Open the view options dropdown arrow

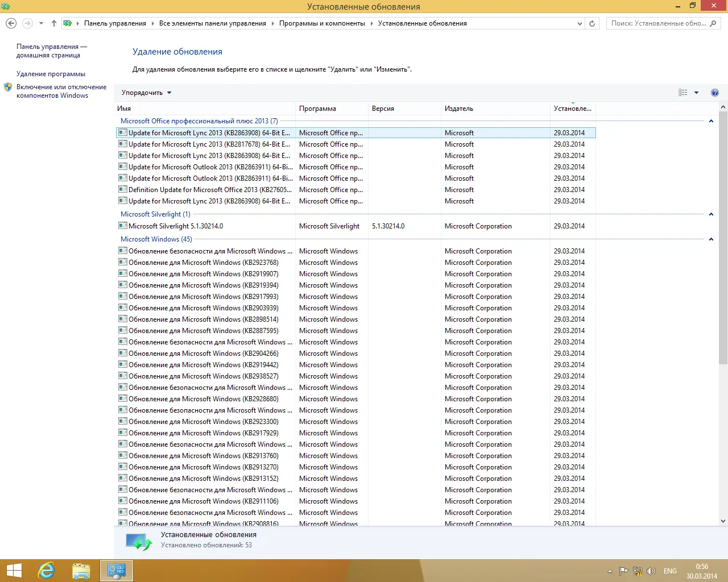point(696,93)
